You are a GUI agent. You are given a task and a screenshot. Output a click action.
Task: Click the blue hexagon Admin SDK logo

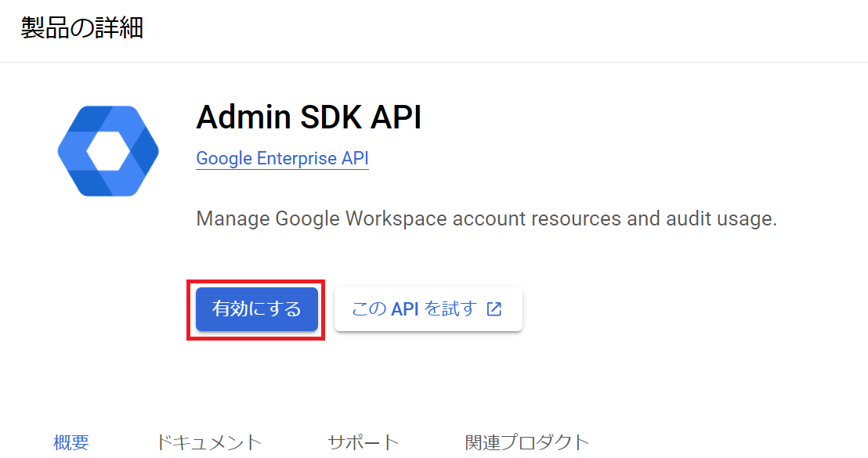pos(108,151)
